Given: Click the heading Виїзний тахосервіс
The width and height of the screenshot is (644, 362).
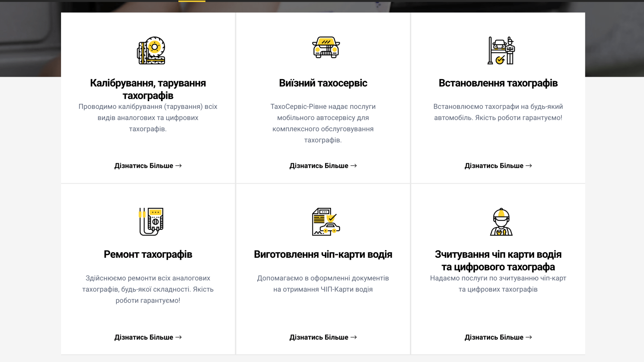Looking at the screenshot, I should click(323, 83).
